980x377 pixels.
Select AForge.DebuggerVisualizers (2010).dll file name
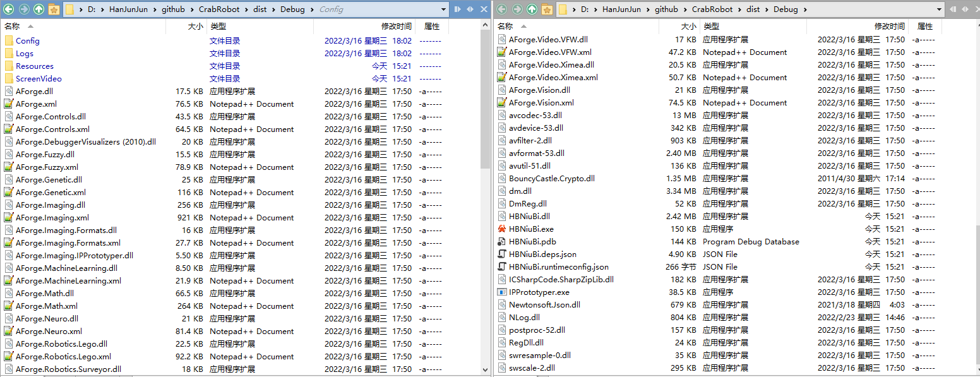coord(86,141)
